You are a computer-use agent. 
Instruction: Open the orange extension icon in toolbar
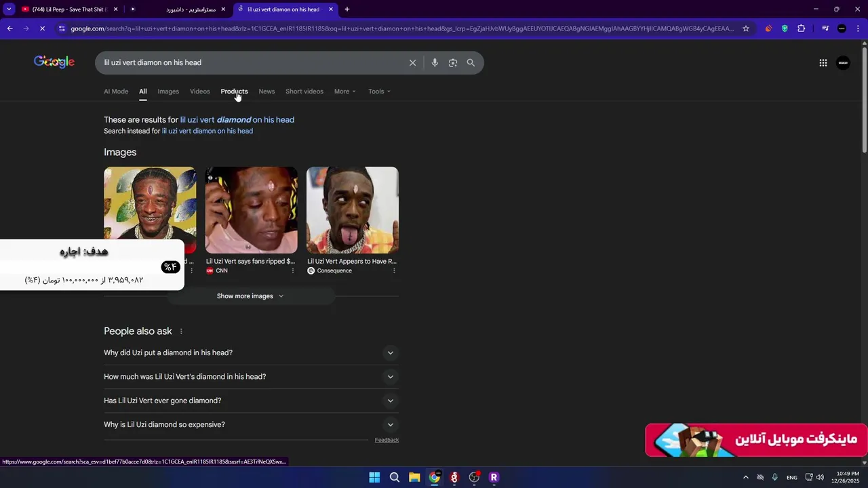pyautogui.click(x=768, y=28)
